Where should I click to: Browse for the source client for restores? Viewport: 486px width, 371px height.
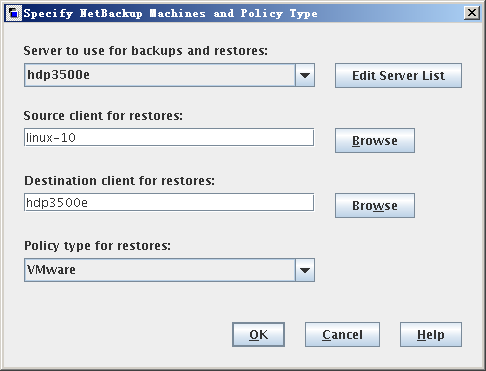[375, 141]
